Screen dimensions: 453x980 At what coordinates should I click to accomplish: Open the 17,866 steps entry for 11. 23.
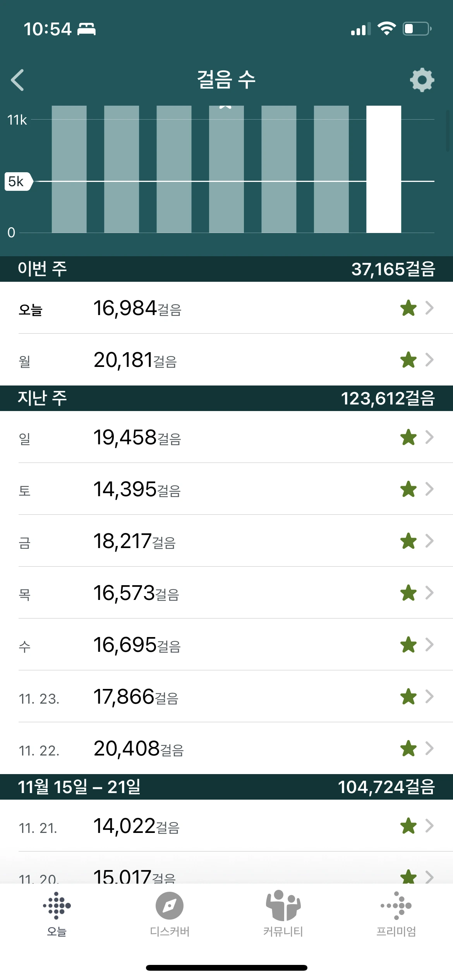pos(226,696)
